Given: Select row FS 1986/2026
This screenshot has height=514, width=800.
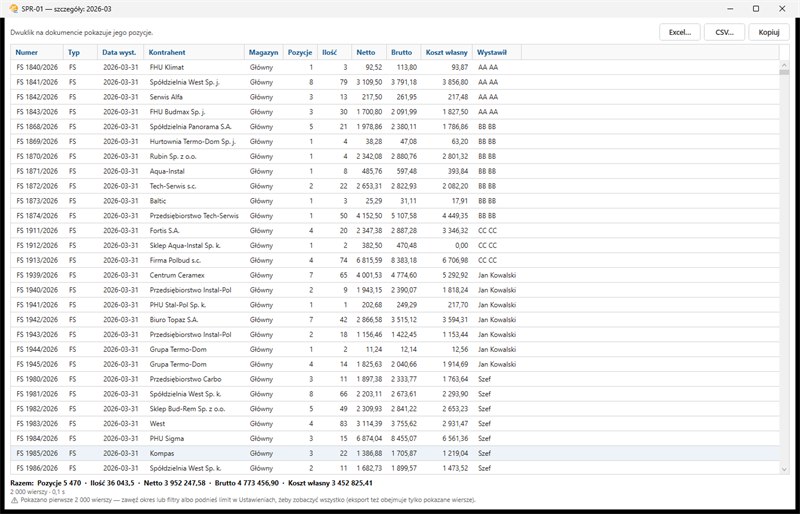Looking at the screenshot, I should 395,468.
